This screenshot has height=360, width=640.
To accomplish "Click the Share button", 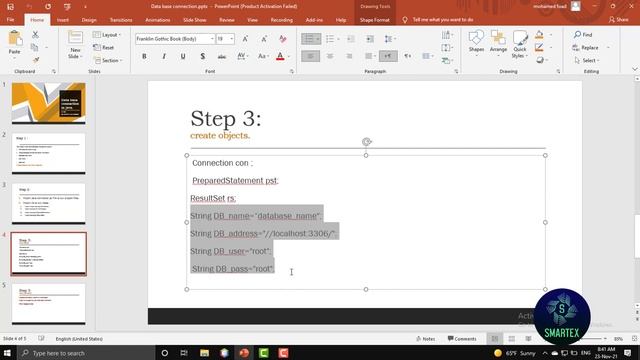I will click(618, 20).
